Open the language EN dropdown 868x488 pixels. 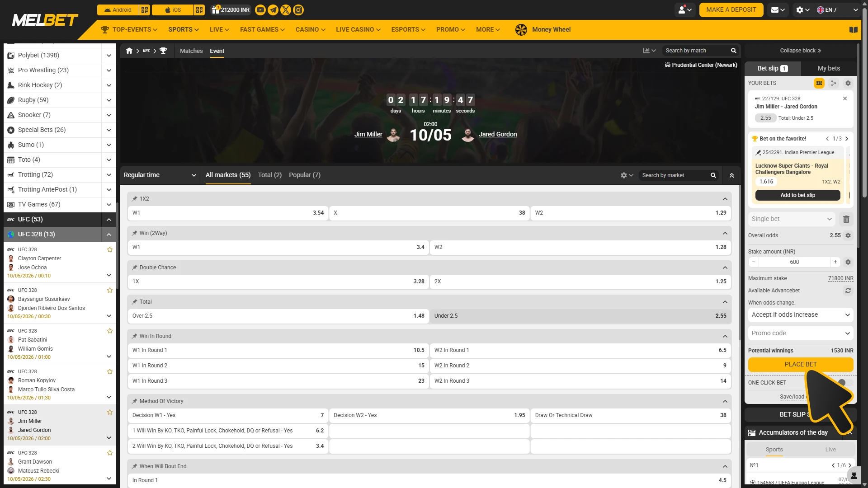[837, 10]
